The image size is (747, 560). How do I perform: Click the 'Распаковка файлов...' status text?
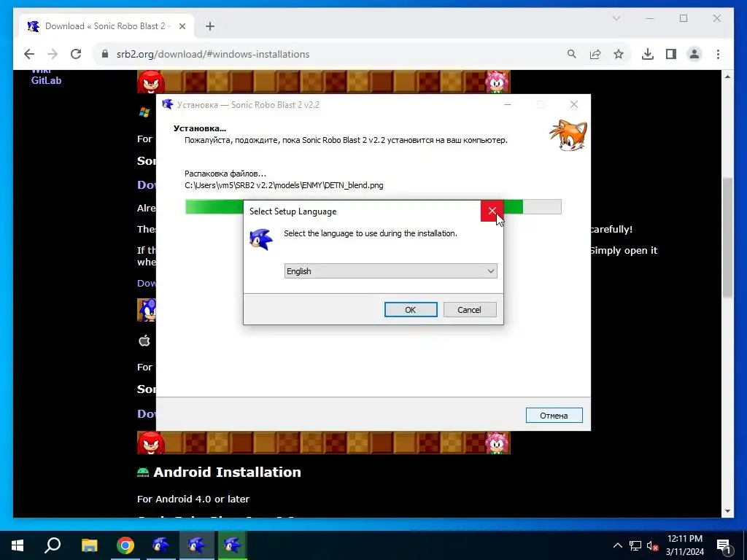click(225, 174)
